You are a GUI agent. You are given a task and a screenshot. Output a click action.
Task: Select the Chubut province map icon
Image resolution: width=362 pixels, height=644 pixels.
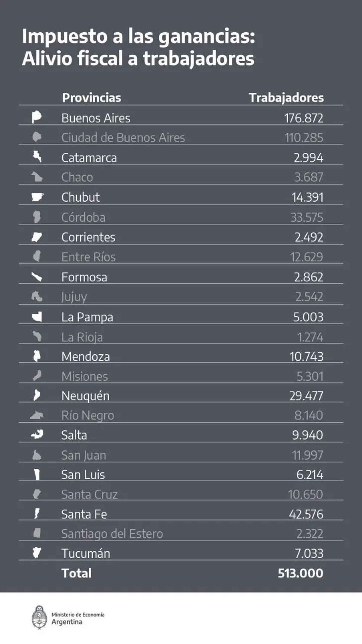(37, 197)
